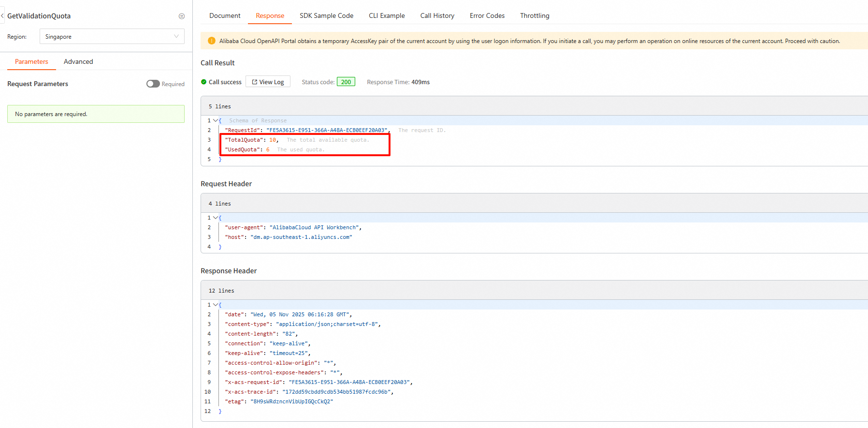868x428 pixels.
Task: Click the content-type value application/json;charset=utf-8
Action: tap(327, 324)
